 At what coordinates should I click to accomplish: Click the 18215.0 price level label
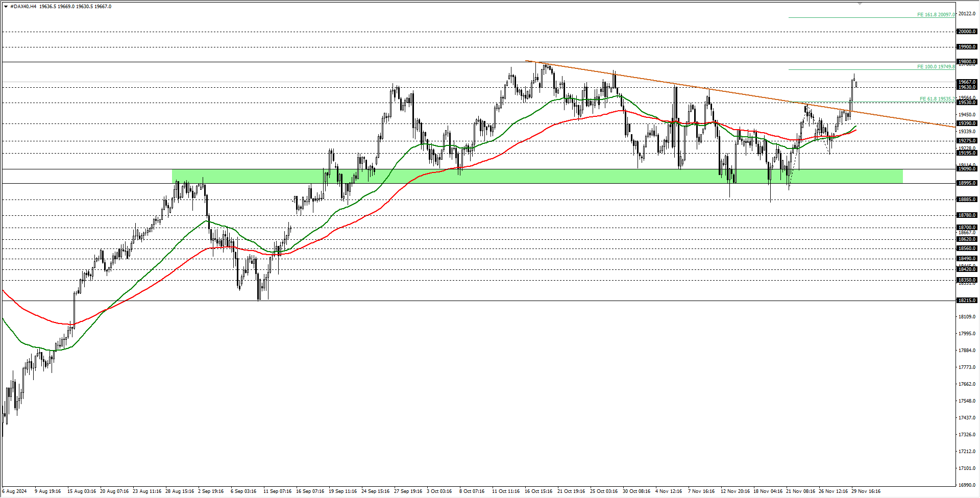pos(967,301)
